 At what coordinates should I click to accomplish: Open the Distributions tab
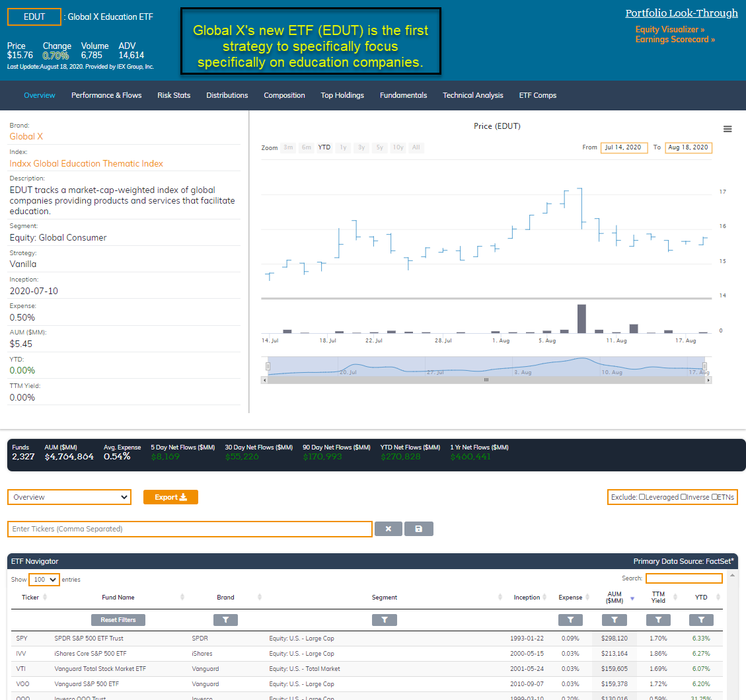[227, 95]
